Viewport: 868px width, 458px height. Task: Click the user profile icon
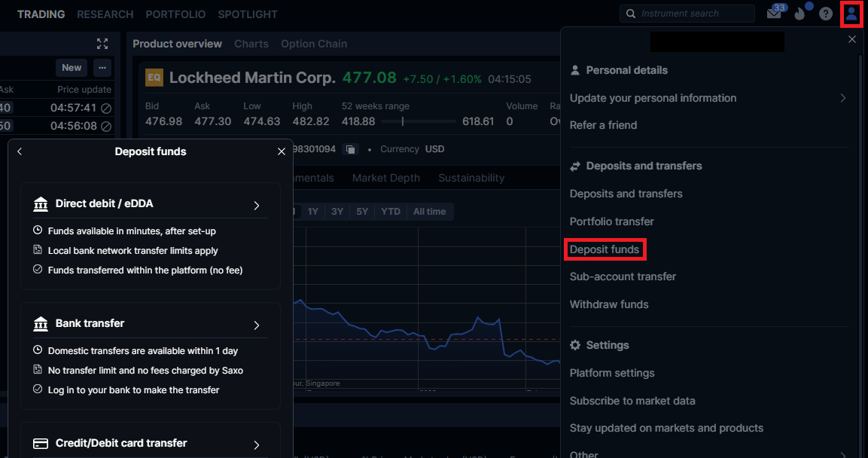tap(851, 14)
